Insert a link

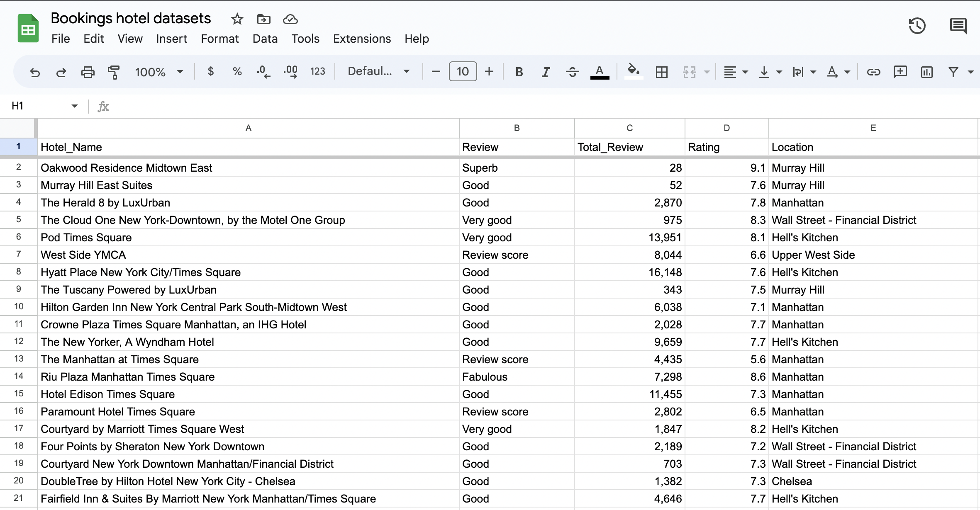point(874,72)
